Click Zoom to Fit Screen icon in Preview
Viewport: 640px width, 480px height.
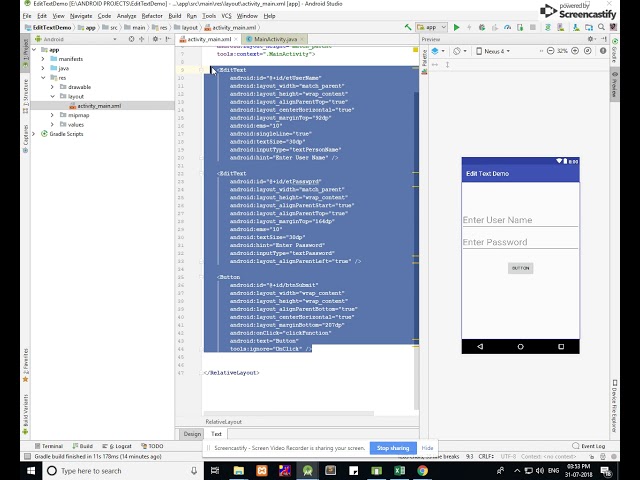tap(588, 51)
